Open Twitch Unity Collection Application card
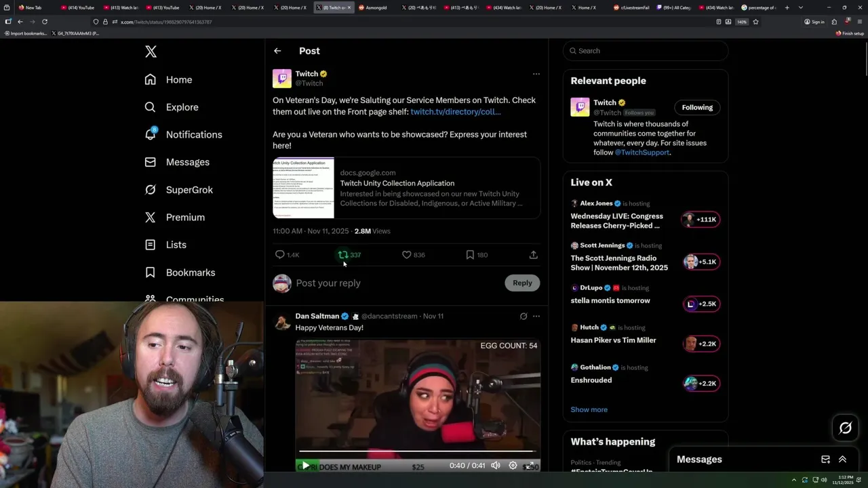The width and height of the screenshot is (868, 488). click(x=406, y=188)
